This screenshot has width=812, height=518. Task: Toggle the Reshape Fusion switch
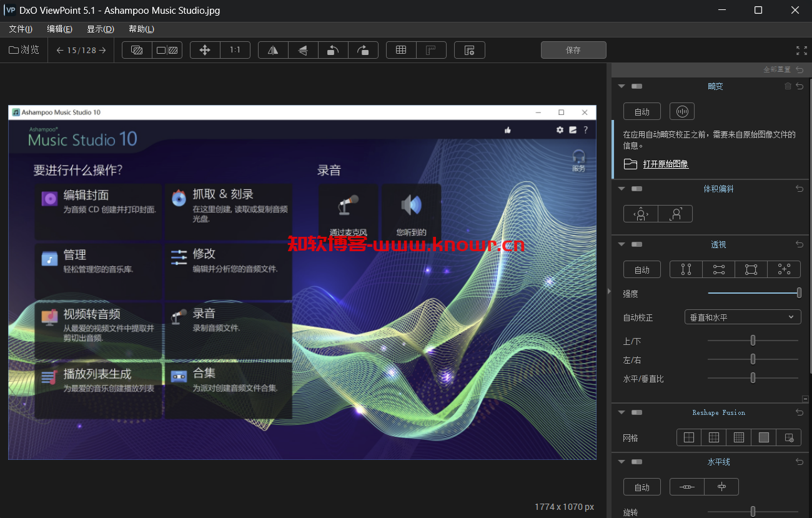[636, 412]
